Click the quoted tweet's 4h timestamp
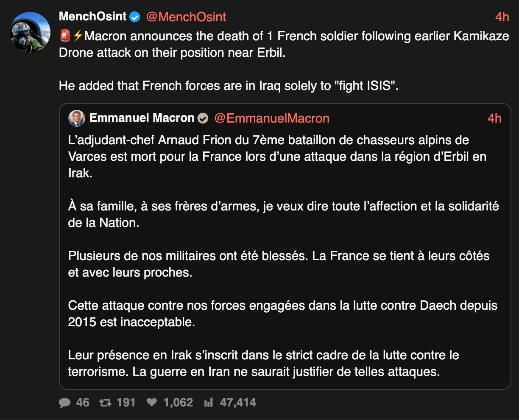Screen dimensions: 519x420 (494, 118)
